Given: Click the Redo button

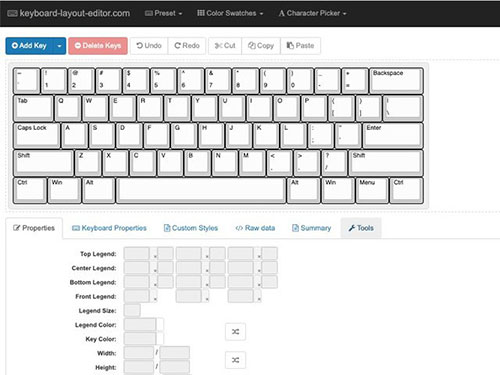Looking at the screenshot, I should [187, 46].
